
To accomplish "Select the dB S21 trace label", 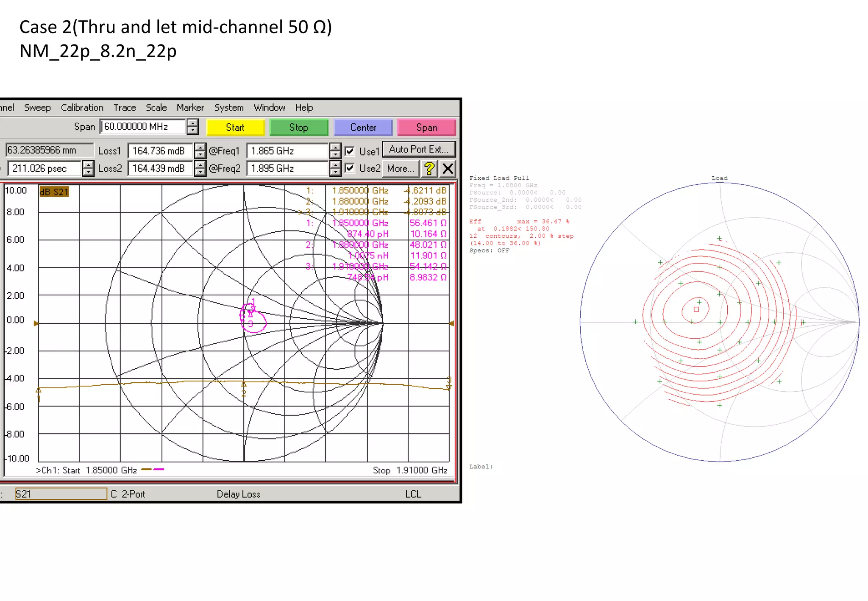I will 54,192.
